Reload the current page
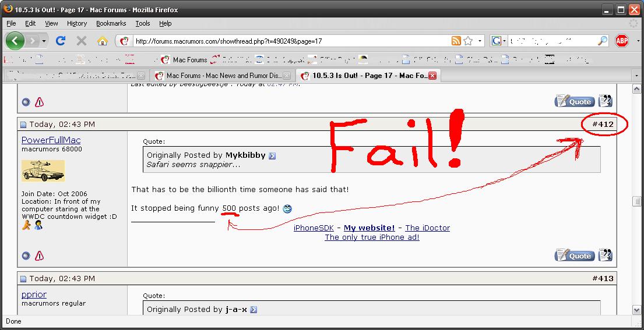This screenshot has width=644, height=330. pyautogui.click(x=61, y=41)
